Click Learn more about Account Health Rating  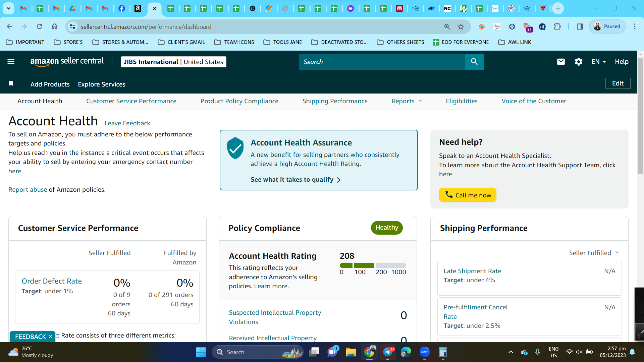[271, 286]
